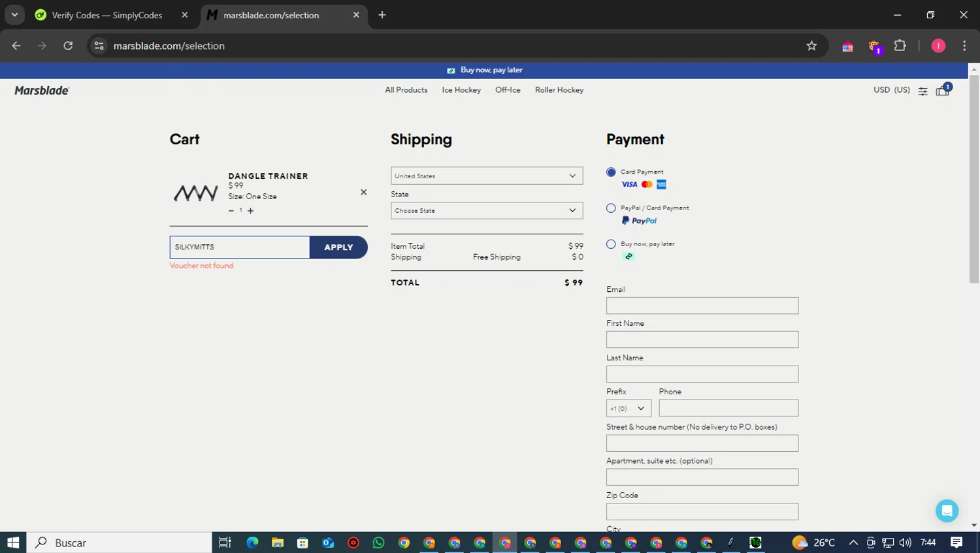Select PayPal / Card Payment radio option

pos(611,208)
